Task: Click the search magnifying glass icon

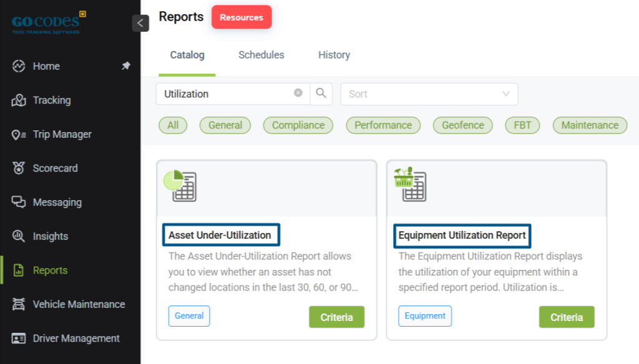Action: (321, 93)
